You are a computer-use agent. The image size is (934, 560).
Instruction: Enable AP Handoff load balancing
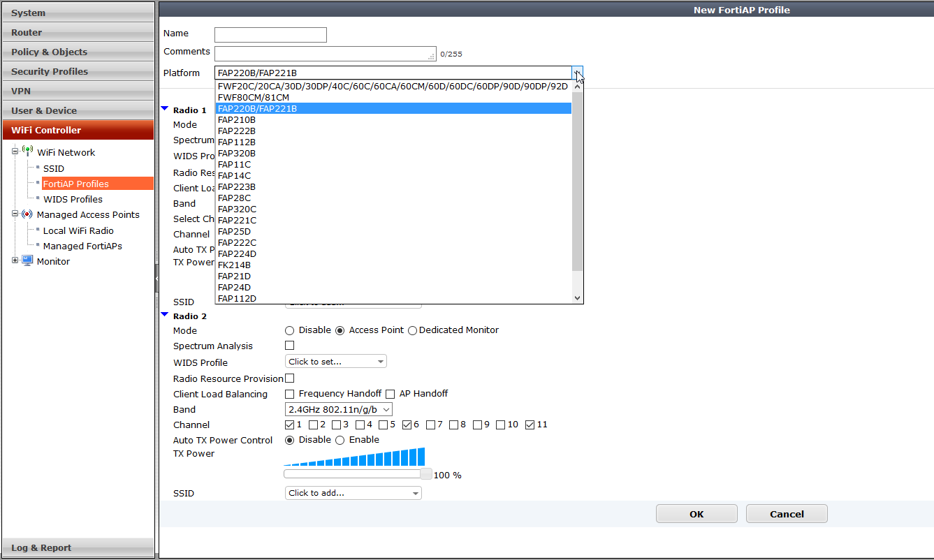(x=391, y=394)
